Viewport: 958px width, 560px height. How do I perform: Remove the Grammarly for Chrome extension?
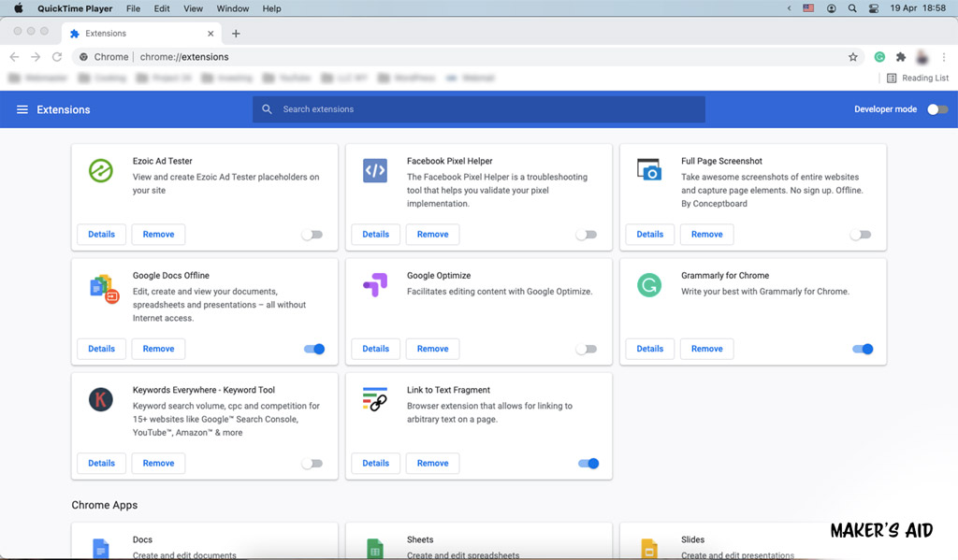tap(707, 349)
